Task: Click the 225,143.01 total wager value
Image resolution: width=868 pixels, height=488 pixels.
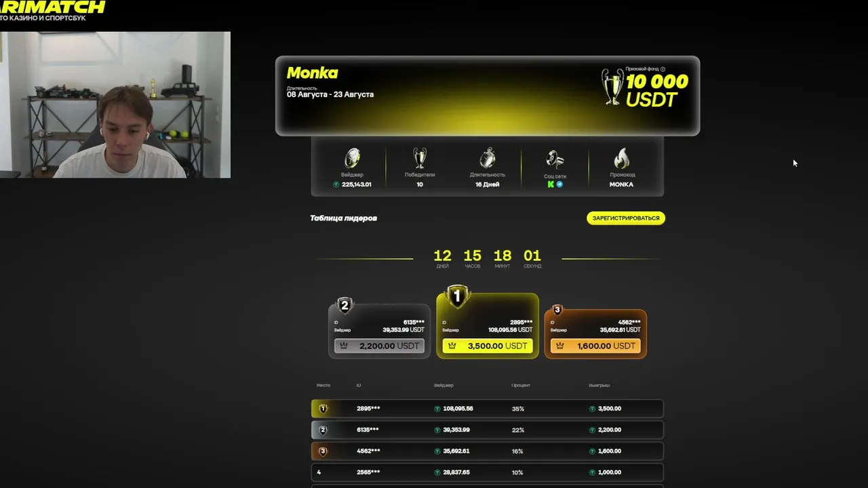Action: (x=357, y=184)
